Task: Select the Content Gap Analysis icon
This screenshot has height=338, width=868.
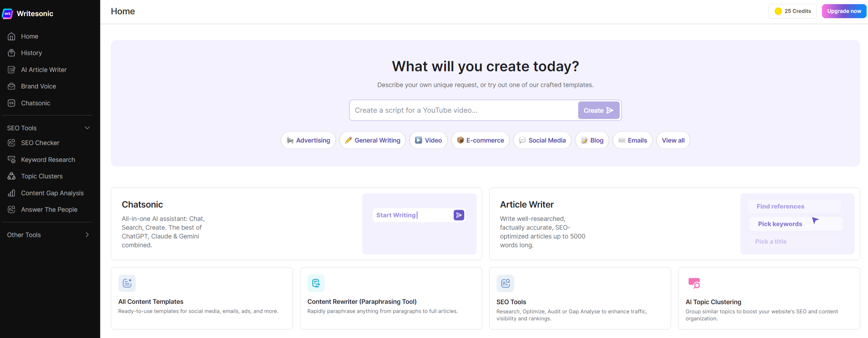Action: pos(12,193)
